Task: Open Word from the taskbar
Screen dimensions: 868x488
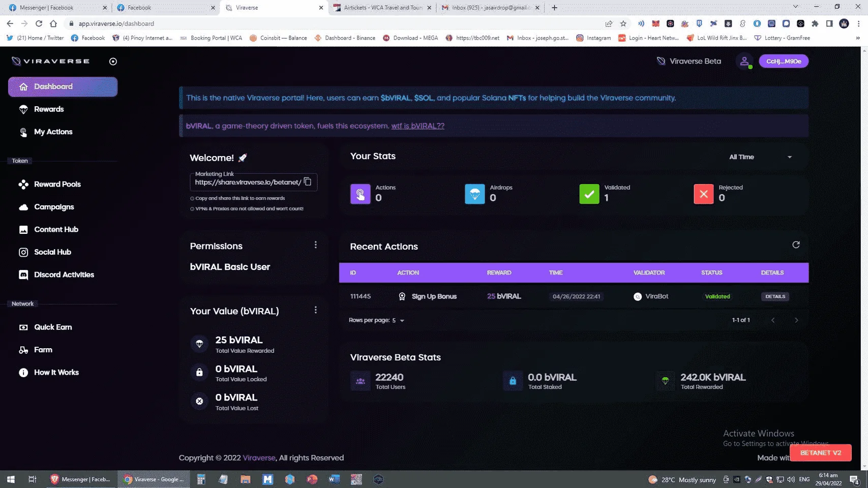Action: coord(334,479)
